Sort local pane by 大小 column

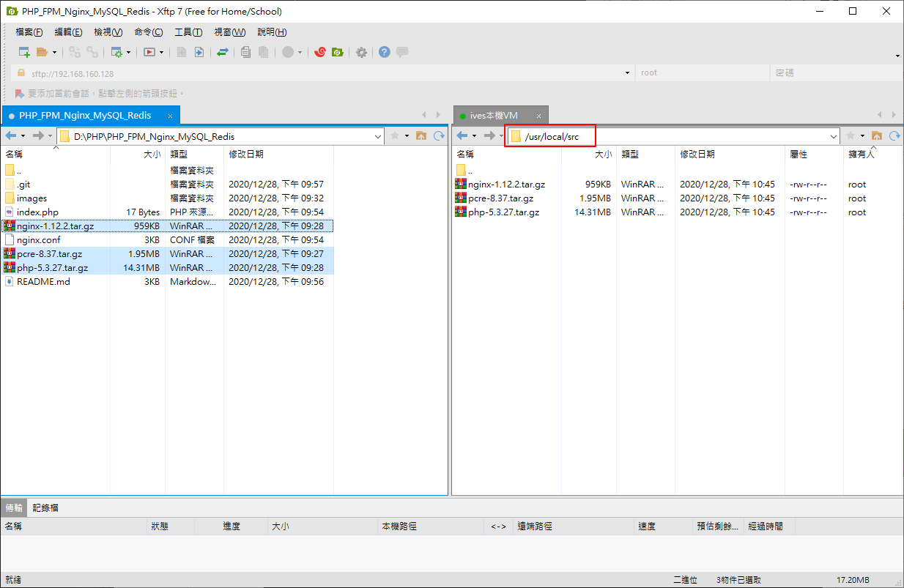[x=138, y=155]
